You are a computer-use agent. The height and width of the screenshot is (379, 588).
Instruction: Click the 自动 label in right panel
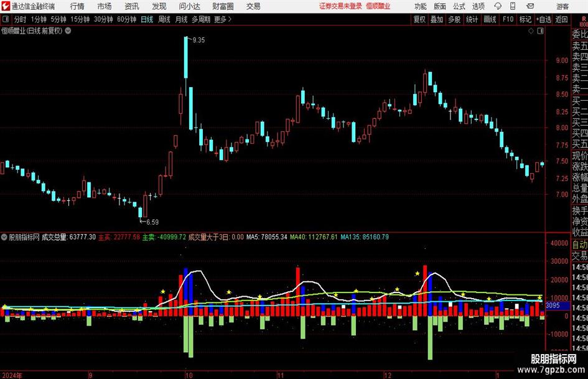click(580, 245)
